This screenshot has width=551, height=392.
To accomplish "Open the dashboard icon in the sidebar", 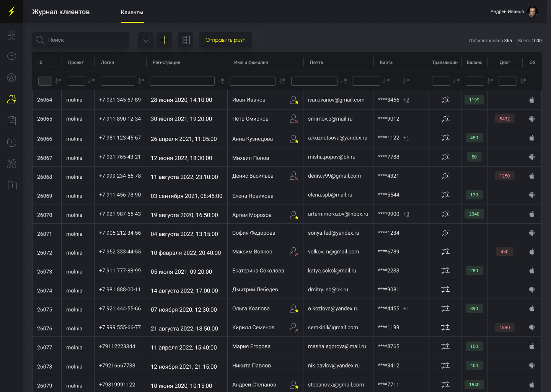I will [11, 35].
